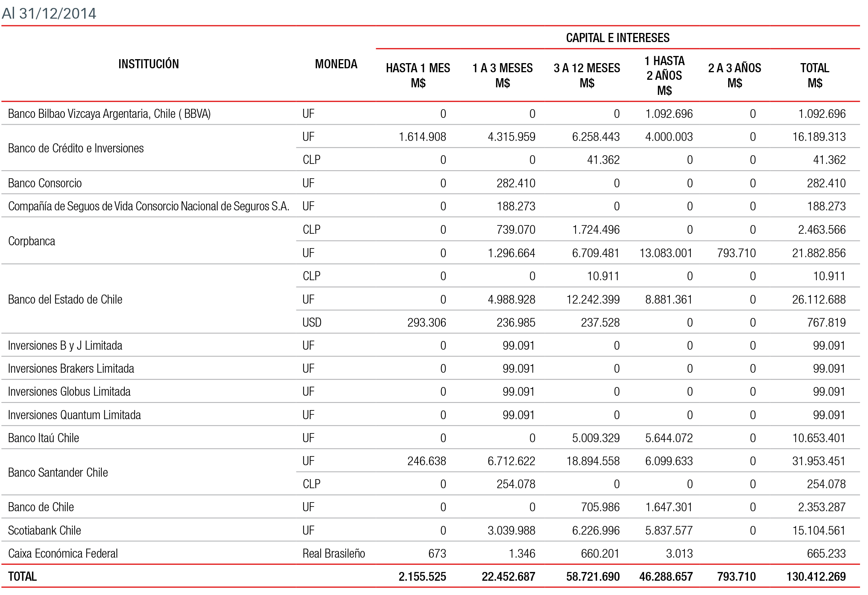Click the total '16.189.313'
Viewport: 868px width, 595px height.
(819, 137)
